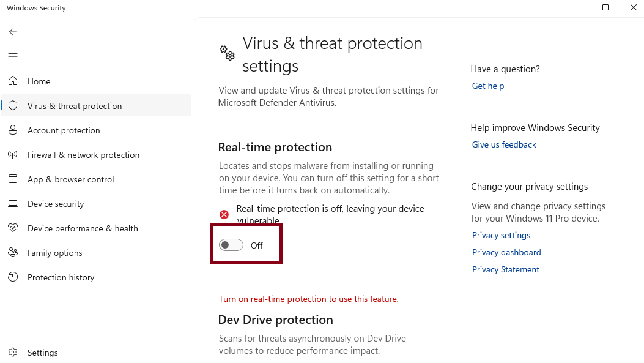
Task: Click the Privacy settings link
Action: point(501,236)
